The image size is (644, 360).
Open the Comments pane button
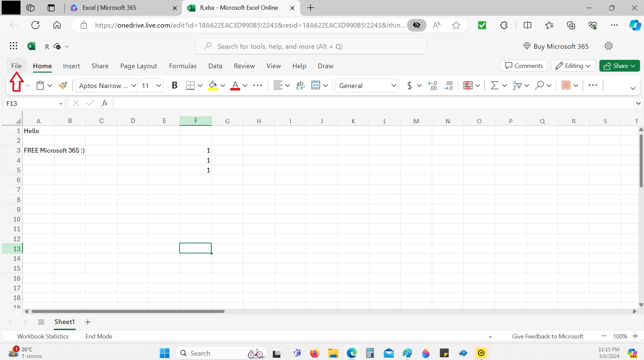[x=524, y=66]
